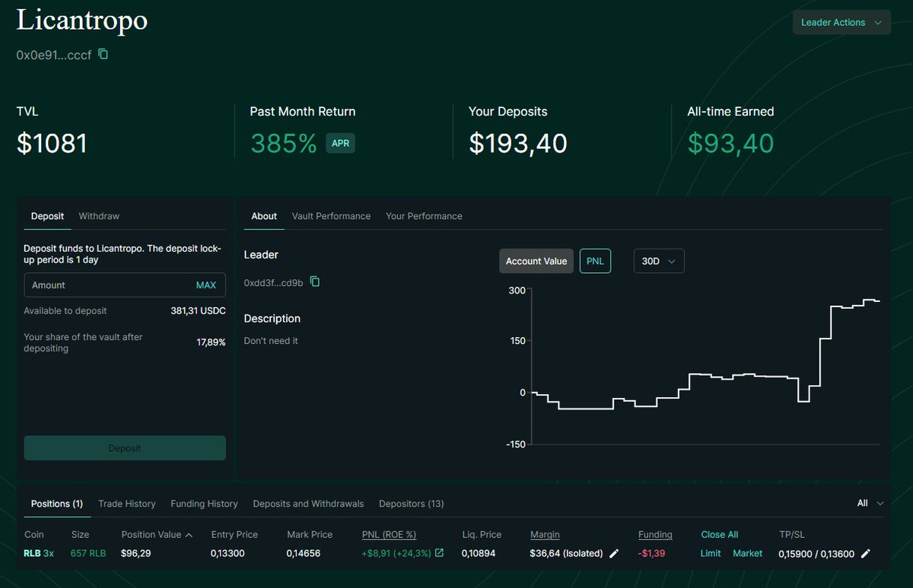This screenshot has height=588, width=913.
Task: Click the Funding column header
Action: (655, 534)
